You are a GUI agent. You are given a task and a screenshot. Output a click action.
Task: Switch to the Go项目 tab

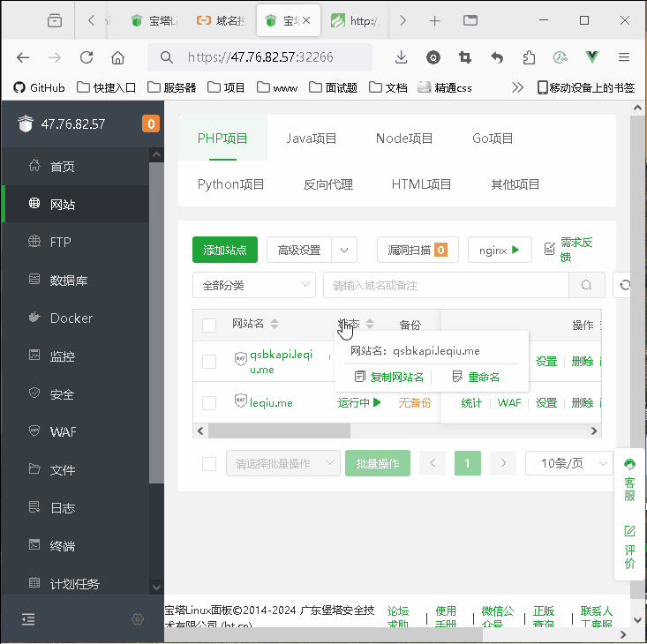[493, 139]
